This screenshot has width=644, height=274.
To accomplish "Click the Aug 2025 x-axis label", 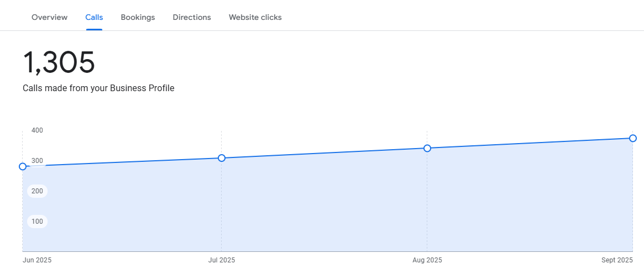I will [x=427, y=260].
